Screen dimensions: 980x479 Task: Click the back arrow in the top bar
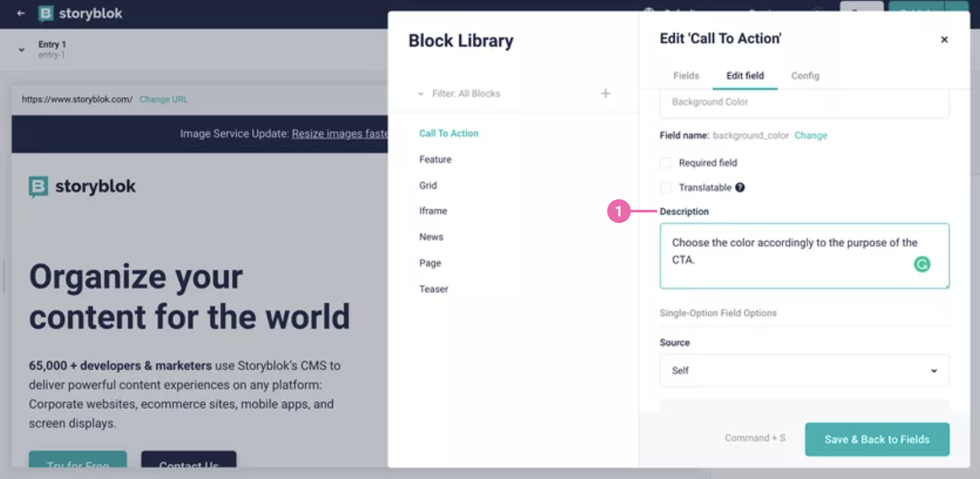[x=19, y=13]
